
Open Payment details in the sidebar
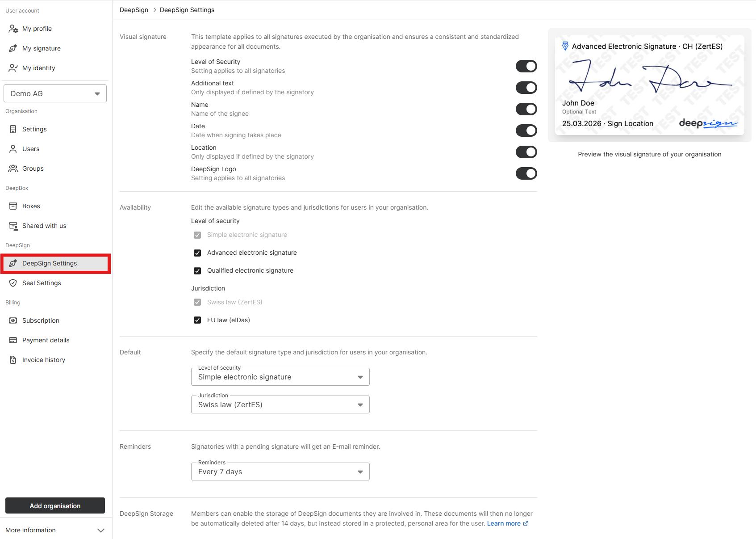click(46, 340)
